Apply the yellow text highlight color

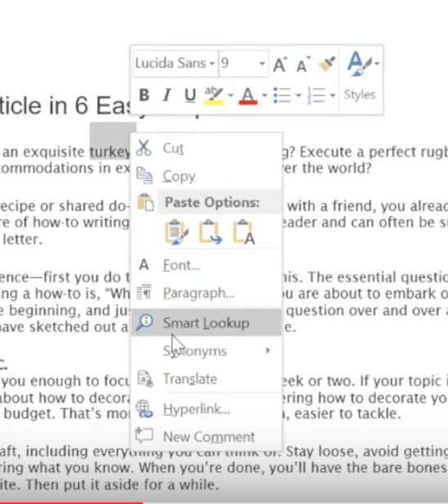(214, 96)
